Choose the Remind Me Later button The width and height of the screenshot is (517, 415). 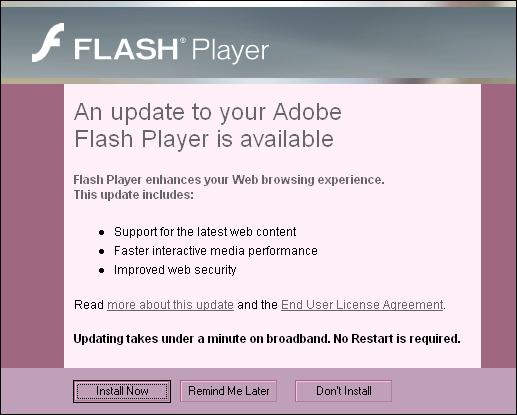[229, 391]
